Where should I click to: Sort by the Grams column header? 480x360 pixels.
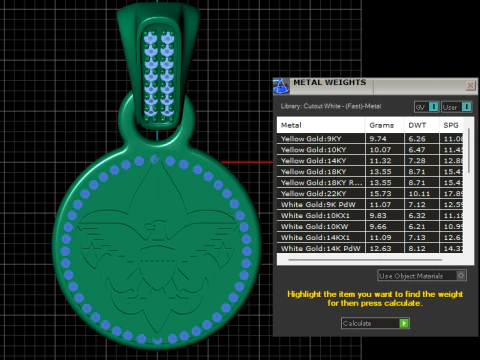click(385, 125)
